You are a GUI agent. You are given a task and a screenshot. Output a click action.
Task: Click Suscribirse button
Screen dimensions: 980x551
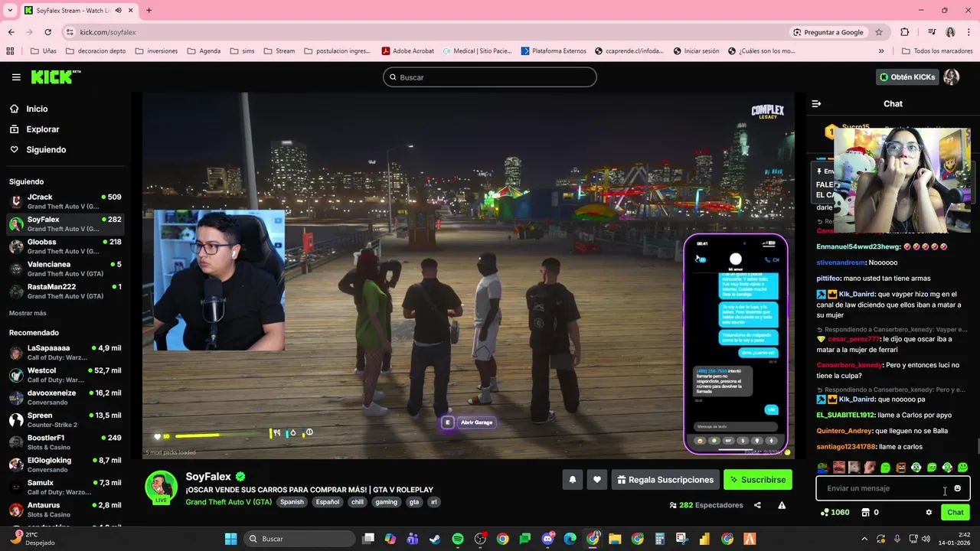click(x=758, y=480)
